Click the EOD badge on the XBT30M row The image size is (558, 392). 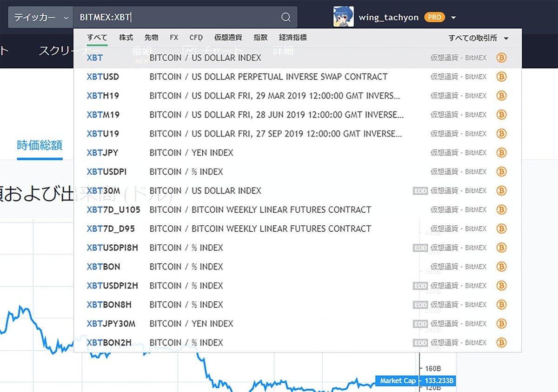click(420, 190)
